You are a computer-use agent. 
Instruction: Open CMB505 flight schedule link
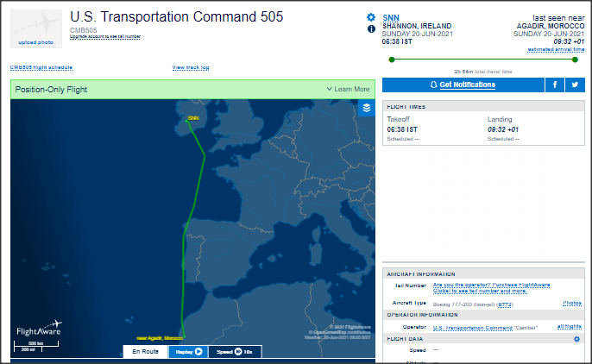pos(41,67)
